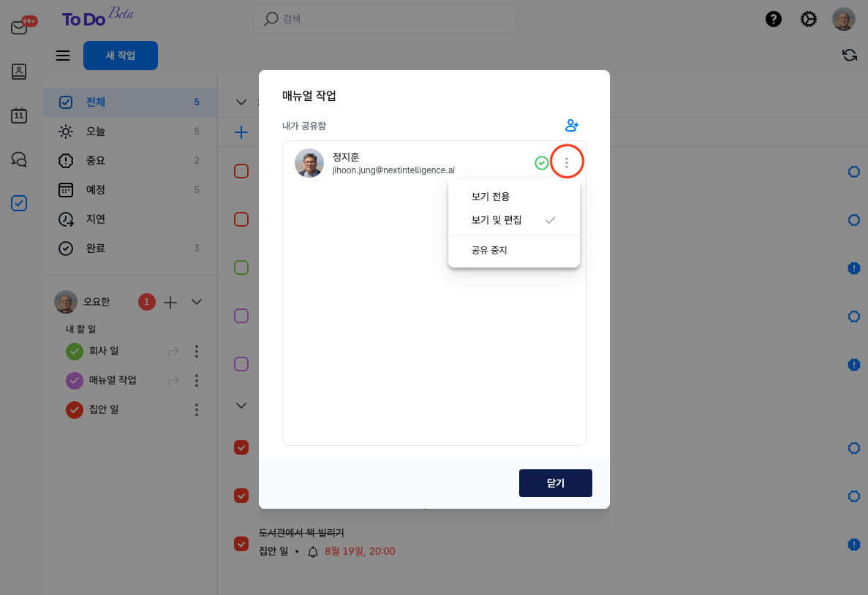Click the 새 작업 button
The height and width of the screenshot is (595, 868).
point(121,56)
